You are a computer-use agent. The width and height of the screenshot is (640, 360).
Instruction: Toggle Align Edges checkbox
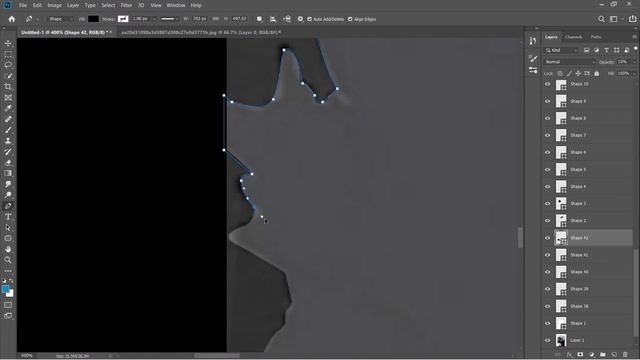(x=350, y=19)
